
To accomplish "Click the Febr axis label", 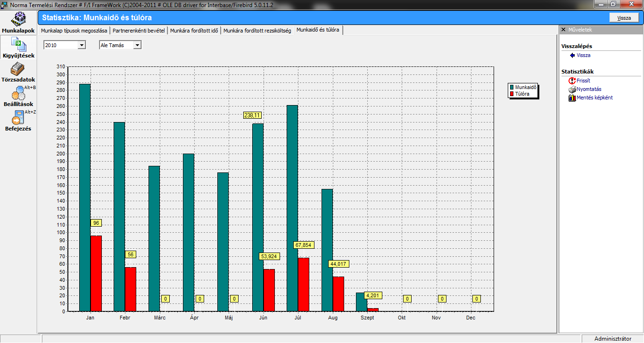I will pos(125,318).
